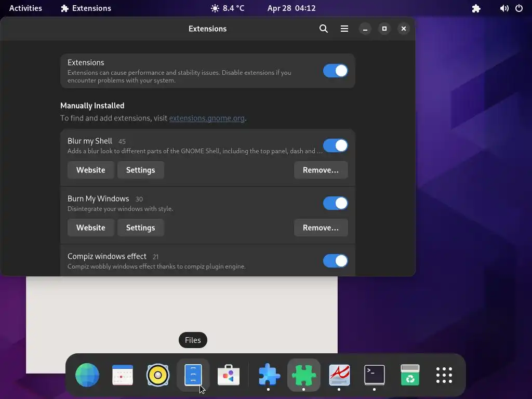Open the clock showing Apr 28 04:12
The height and width of the screenshot is (399, 532).
[x=291, y=8]
